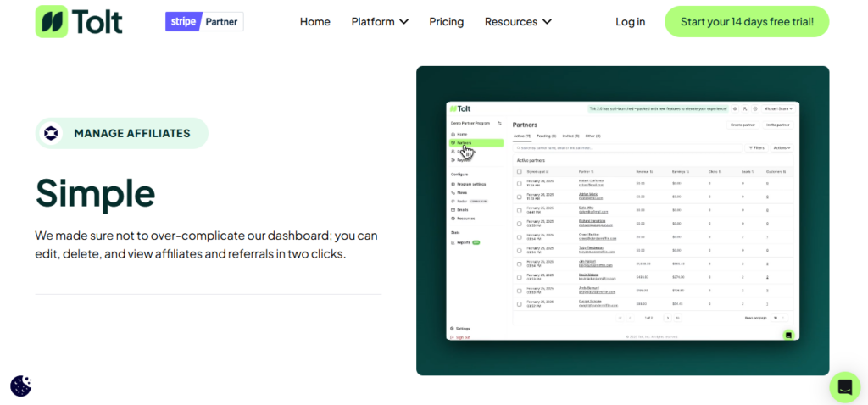Click the Log in link
Image resolution: width=868 pixels, height=405 pixels.
pos(631,21)
